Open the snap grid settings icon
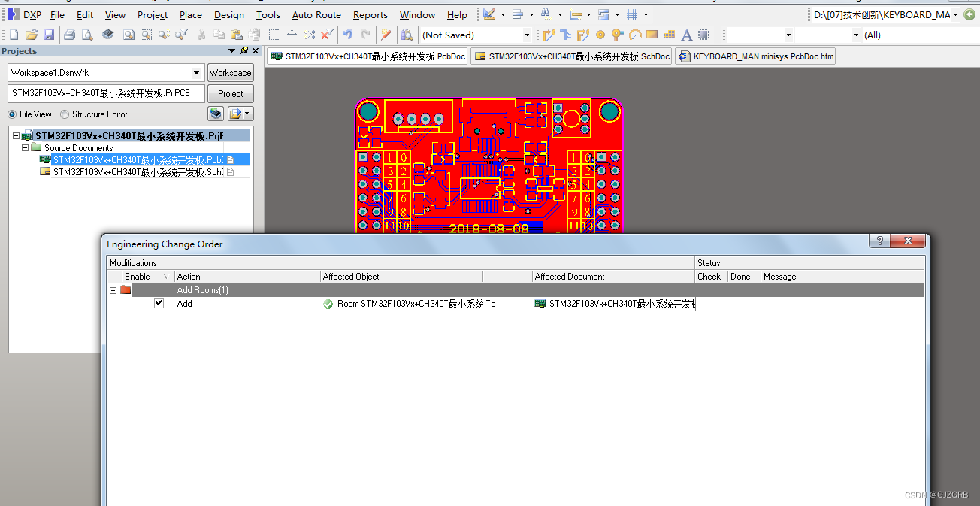Viewport: 980px width, 506px height. tap(631, 14)
